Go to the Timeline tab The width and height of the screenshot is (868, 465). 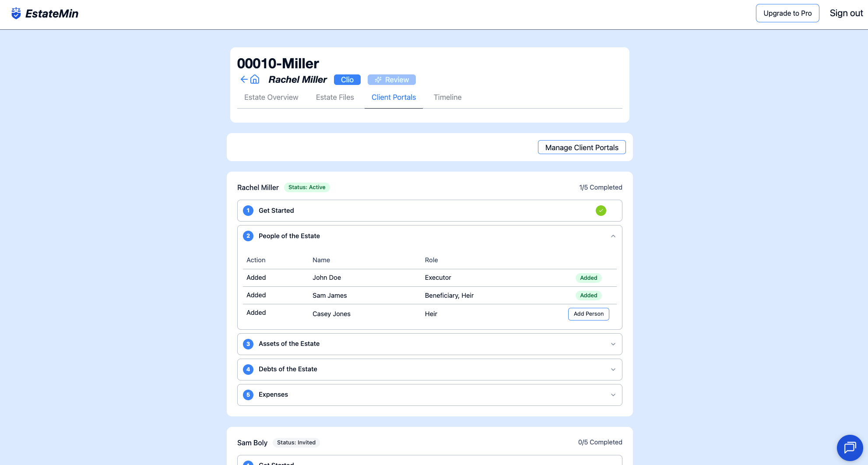pyautogui.click(x=447, y=97)
